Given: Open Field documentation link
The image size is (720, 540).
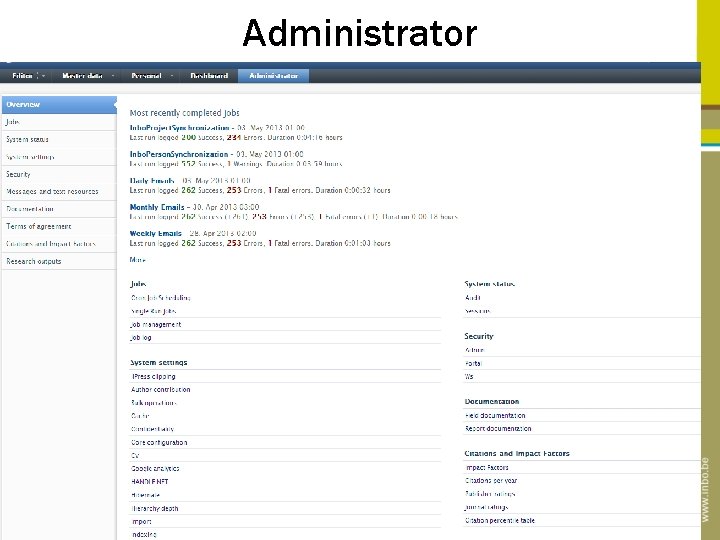Looking at the screenshot, I should coord(495,416).
